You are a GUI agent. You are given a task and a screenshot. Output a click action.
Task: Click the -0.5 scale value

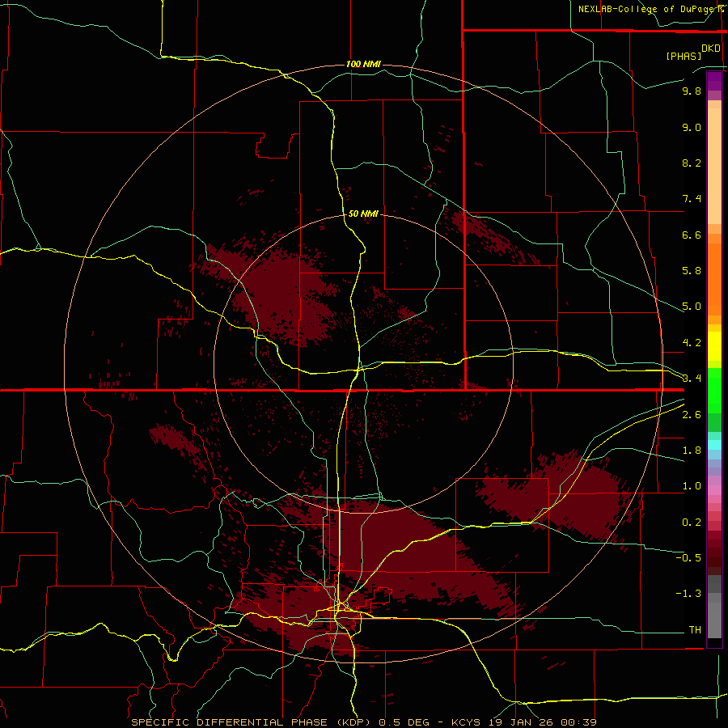pyautogui.click(x=688, y=558)
